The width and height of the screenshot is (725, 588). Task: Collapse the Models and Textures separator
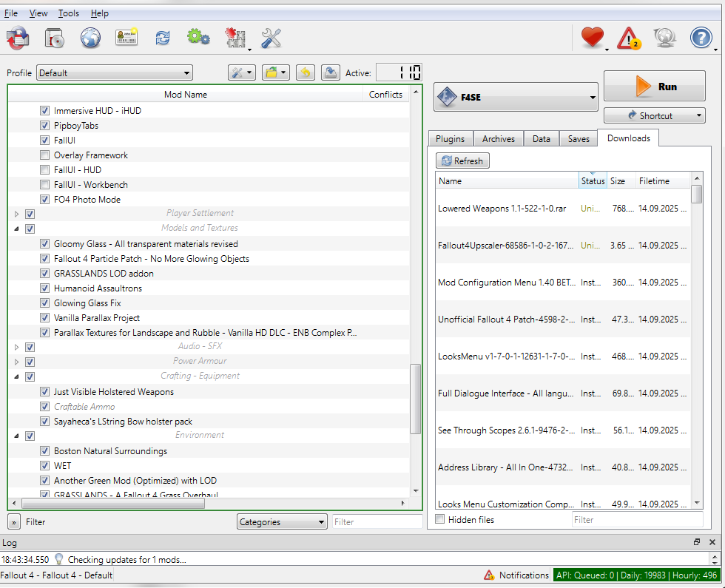click(16, 229)
